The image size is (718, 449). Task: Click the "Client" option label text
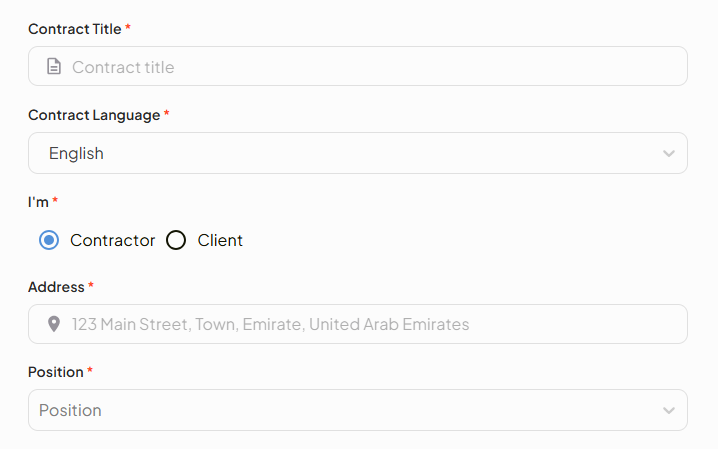[x=220, y=240]
